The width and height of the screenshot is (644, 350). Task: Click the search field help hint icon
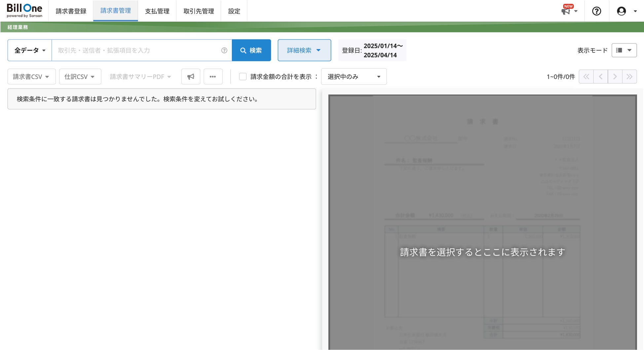tap(224, 50)
